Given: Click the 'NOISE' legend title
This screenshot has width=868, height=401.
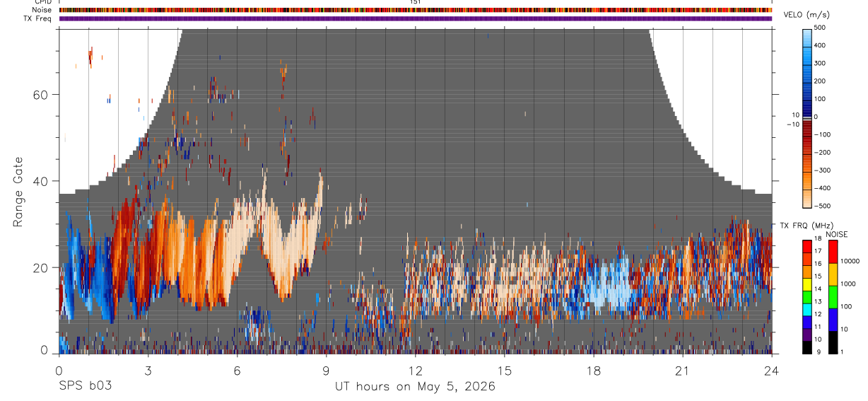Looking at the screenshot, I should 837,234.
